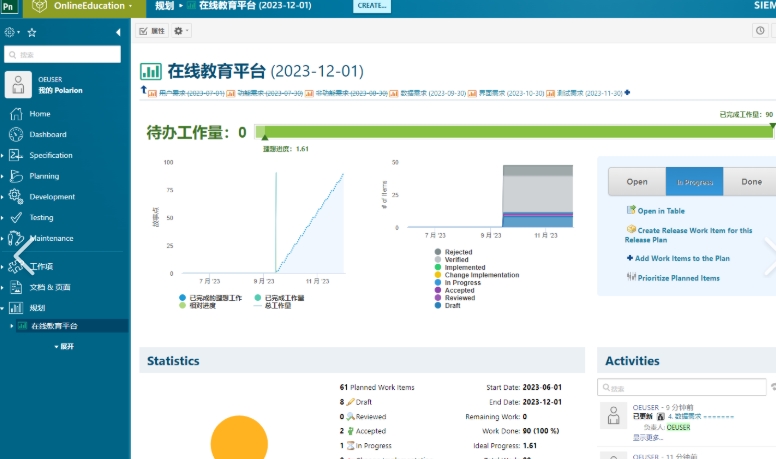Click the orange Statistics pie chart
The height and width of the screenshot is (459, 776).
pos(239,438)
